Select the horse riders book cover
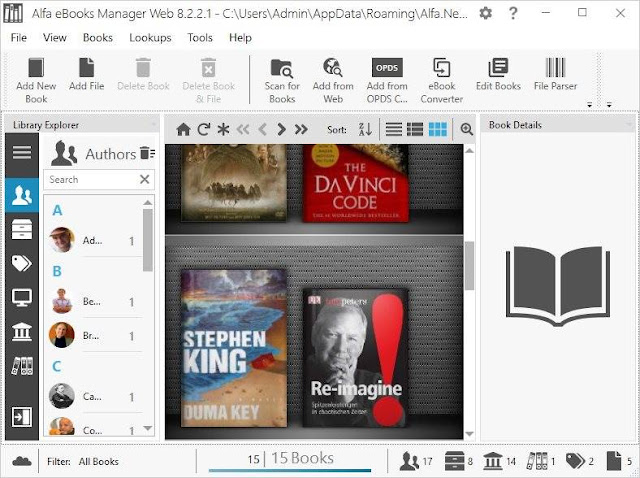Viewport: 640px width, 478px height. pyautogui.click(x=234, y=183)
